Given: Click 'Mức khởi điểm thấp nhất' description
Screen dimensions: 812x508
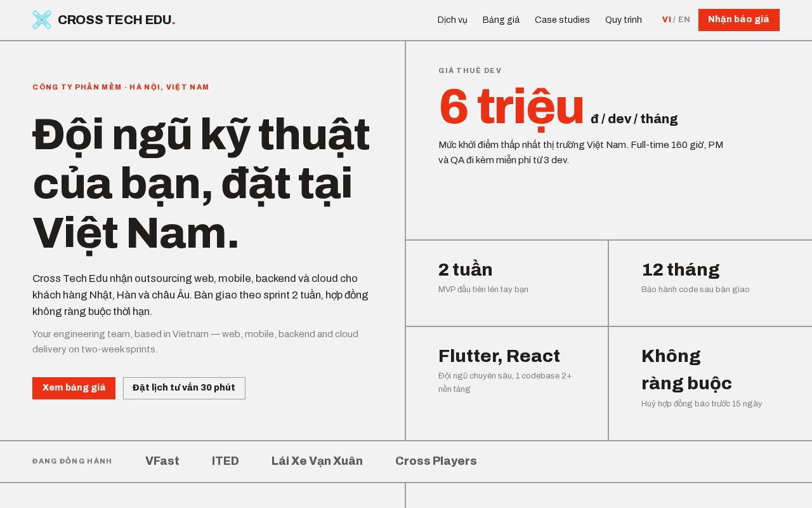Looking at the screenshot, I should click(x=580, y=152).
